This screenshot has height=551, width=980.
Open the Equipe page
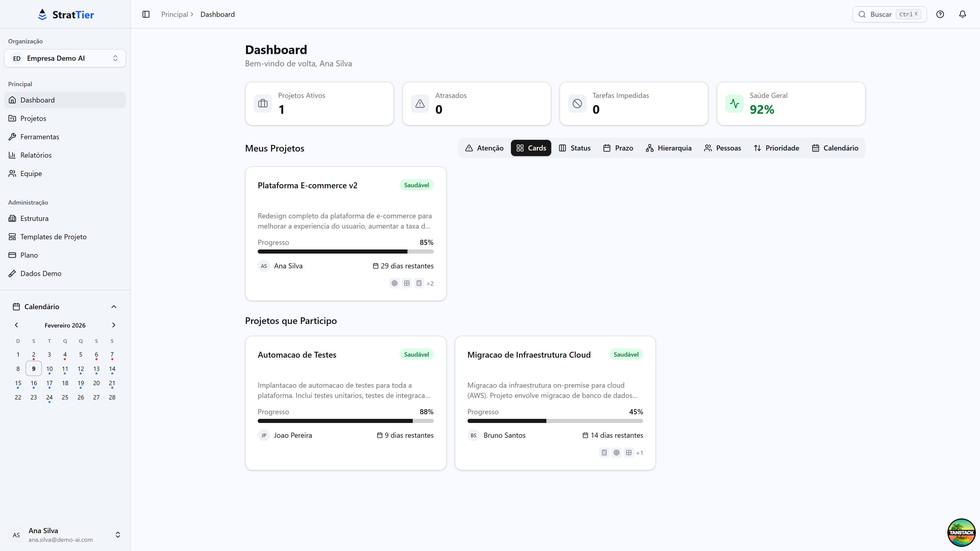click(31, 173)
